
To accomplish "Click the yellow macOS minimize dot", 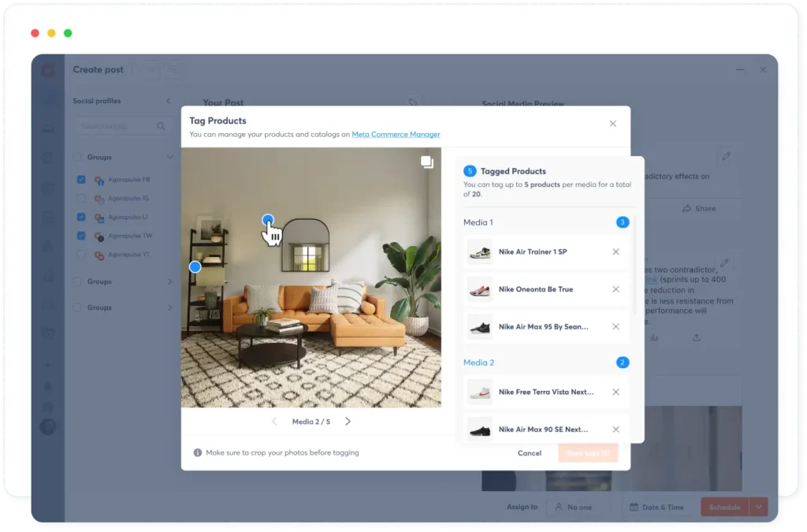I will (51, 33).
